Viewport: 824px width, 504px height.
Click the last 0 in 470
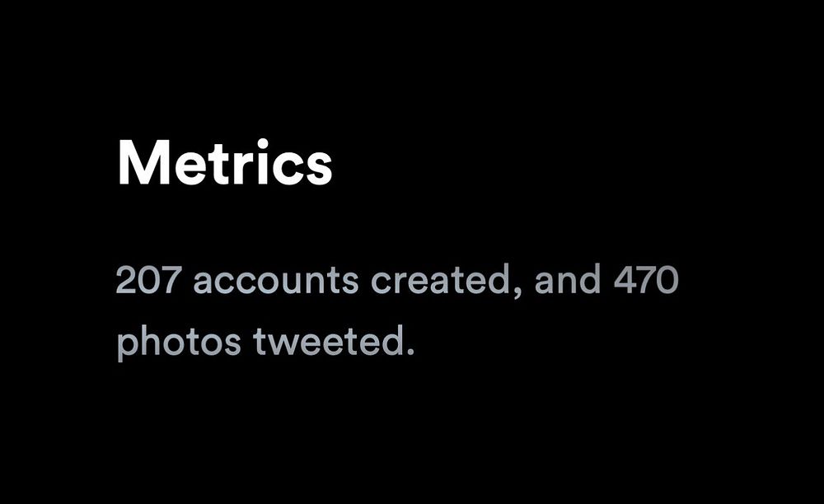[668, 280]
